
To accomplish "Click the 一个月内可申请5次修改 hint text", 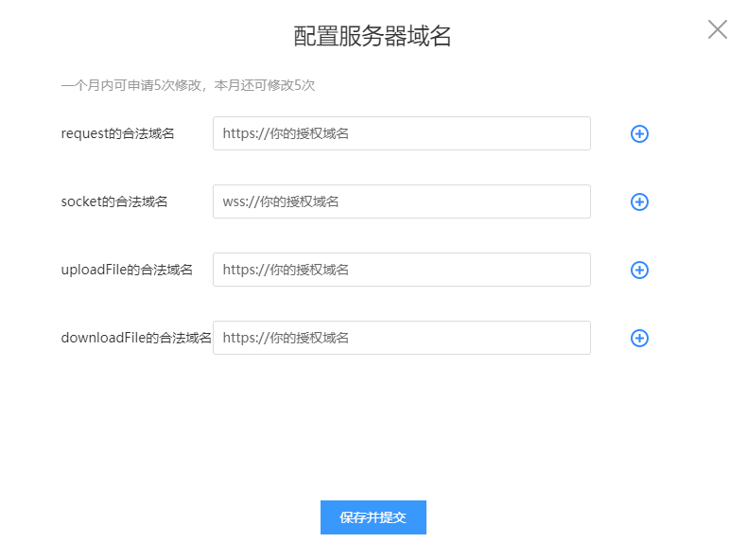I will pos(131,85).
